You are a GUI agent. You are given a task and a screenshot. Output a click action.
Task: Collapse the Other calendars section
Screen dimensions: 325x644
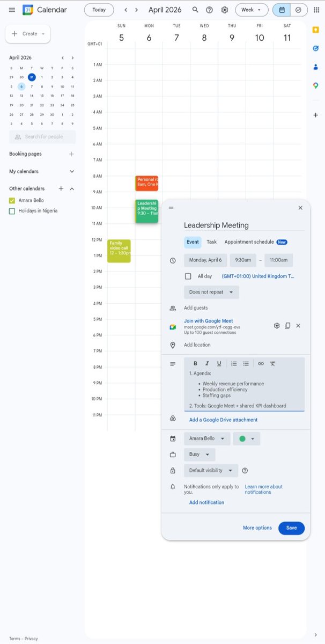click(72, 188)
